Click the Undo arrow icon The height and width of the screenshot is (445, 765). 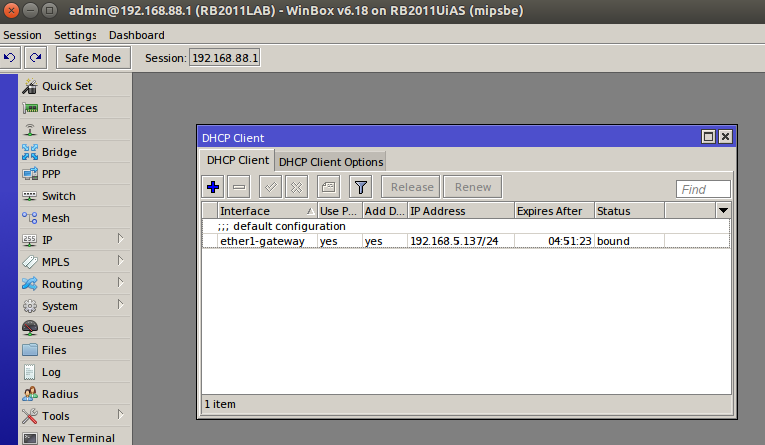(11, 58)
